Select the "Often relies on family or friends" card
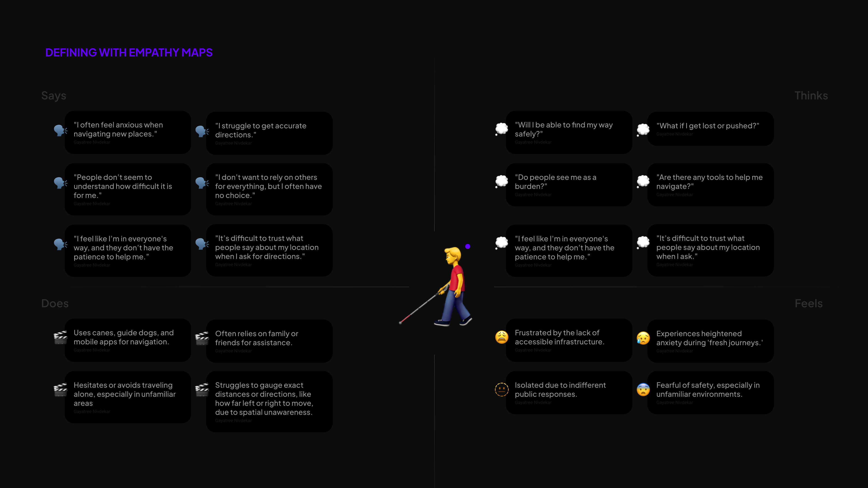868x488 pixels. 269,341
